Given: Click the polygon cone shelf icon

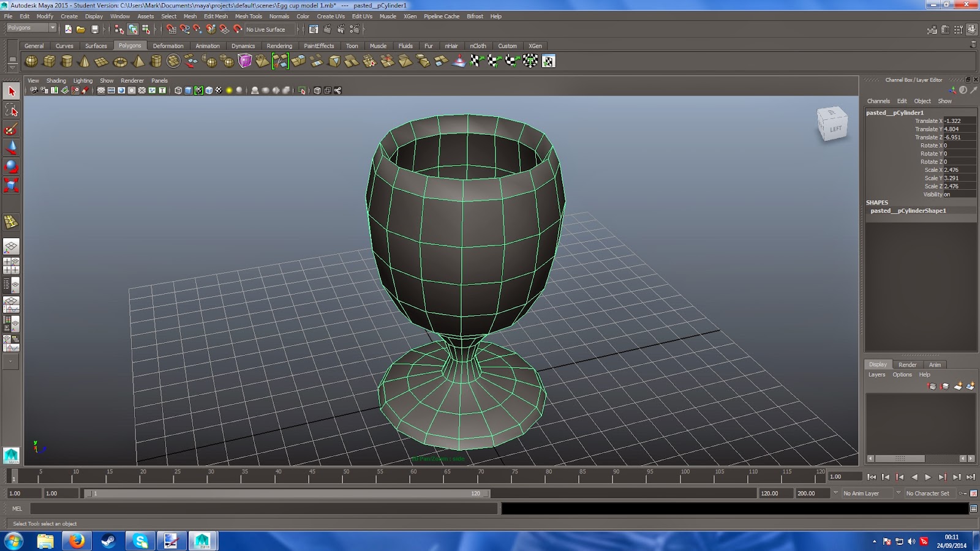Looking at the screenshot, I should point(85,61).
